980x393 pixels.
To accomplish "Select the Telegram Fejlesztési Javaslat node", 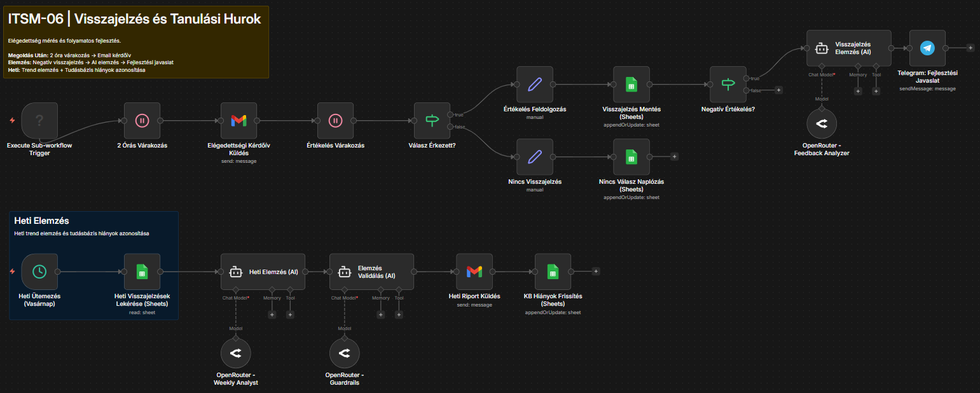I will 927,48.
